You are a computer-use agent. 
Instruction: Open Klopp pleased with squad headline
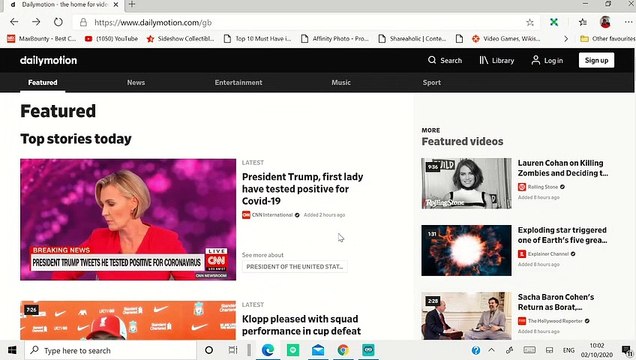301,325
